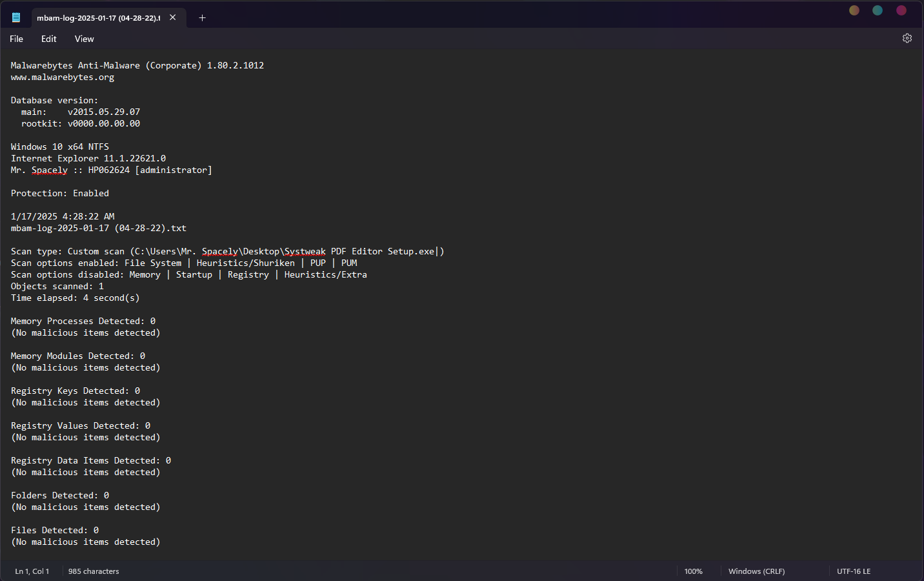Screen dimensions: 924x581
Task: Click Registry Values Detected: 0 line
Action: 81,426
